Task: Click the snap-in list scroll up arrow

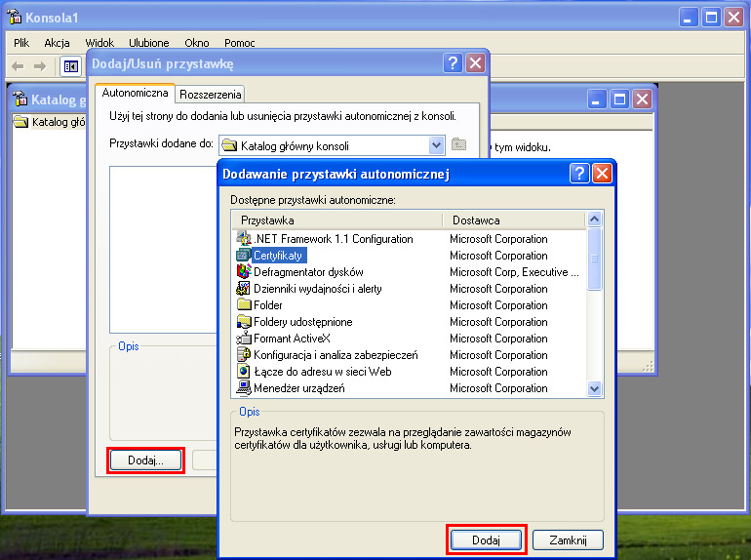Action: (x=594, y=220)
